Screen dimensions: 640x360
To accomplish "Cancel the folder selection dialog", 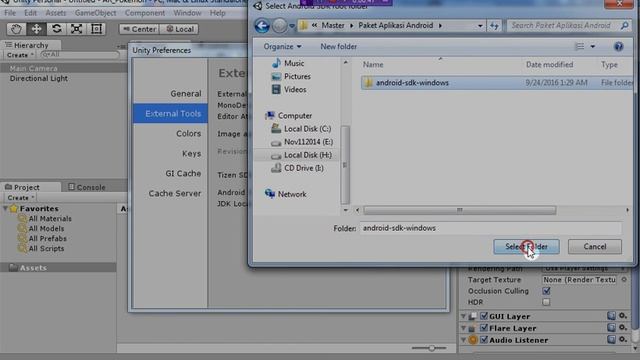I will [x=595, y=247].
